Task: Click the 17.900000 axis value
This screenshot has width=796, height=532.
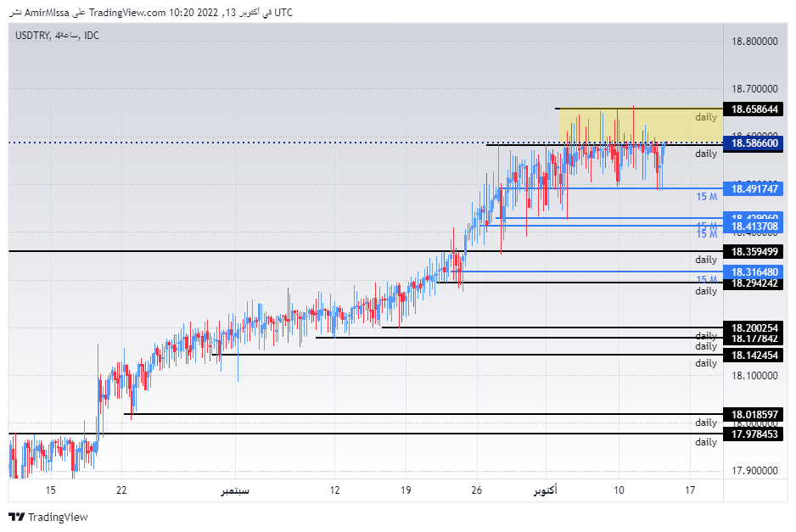Action: pyautogui.click(x=754, y=471)
